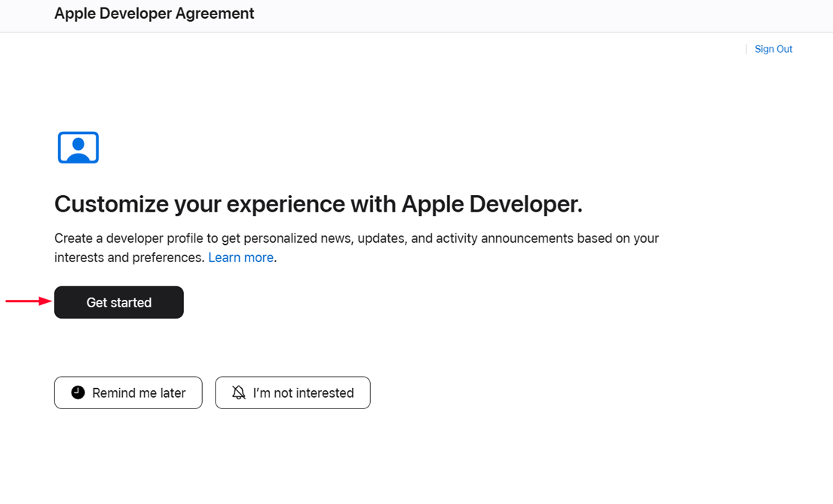Open the Learn more link
Image resolution: width=833 pixels, height=504 pixels.
pyautogui.click(x=240, y=258)
